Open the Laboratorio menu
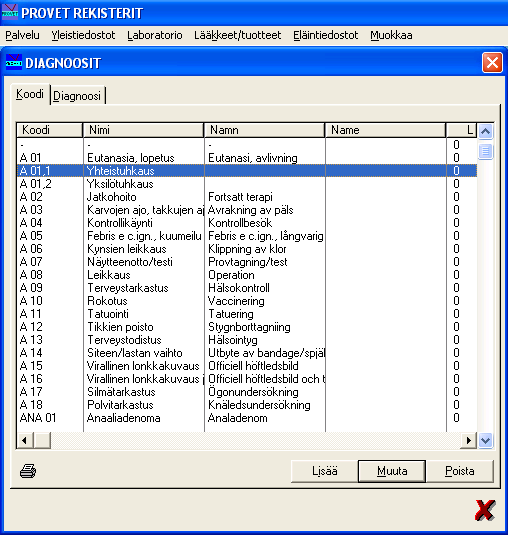This screenshot has height=535, width=508. tap(155, 35)
